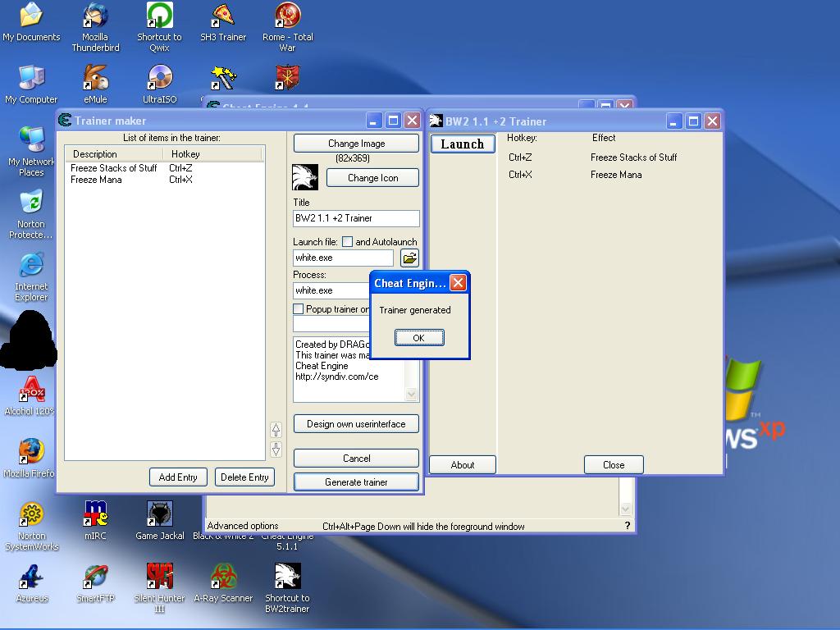Open the UltraISO desktop shortcut
This screenshot has width=840, height=630.
point(159,80)
